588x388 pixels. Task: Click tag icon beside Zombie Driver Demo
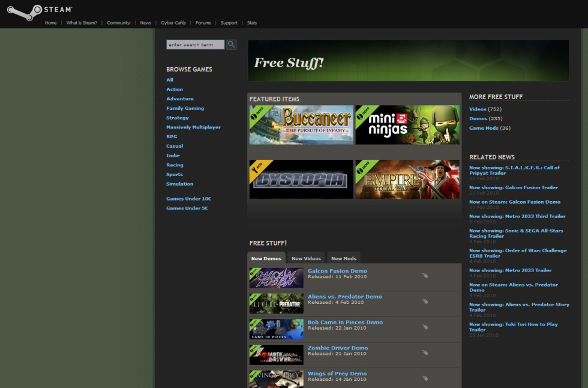(425, 353)
